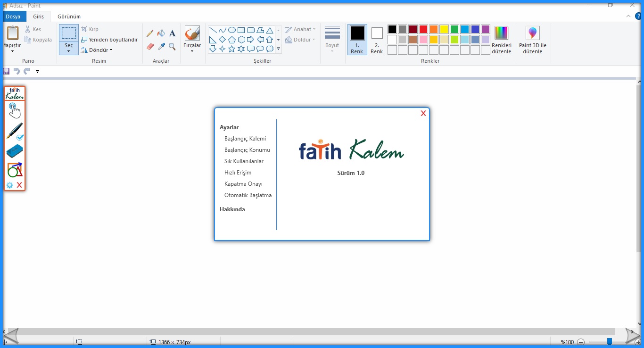
Task: Select the Ayarlar heading
Action: tap(229, 127)
